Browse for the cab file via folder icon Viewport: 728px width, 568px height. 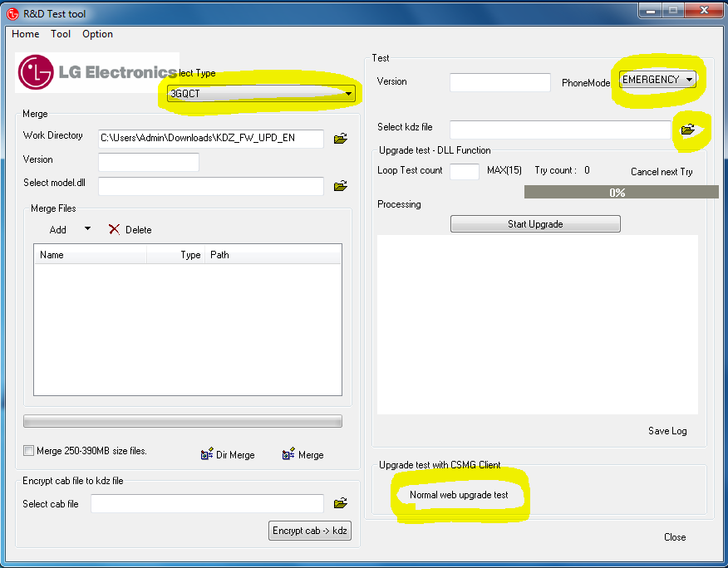pyautogui.click(x=341, y=503)
